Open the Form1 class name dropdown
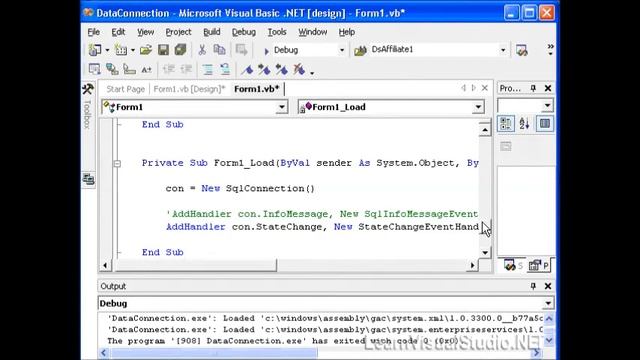Image resolution: width=640 pixels, height=360 pixels. click(282, 107)
